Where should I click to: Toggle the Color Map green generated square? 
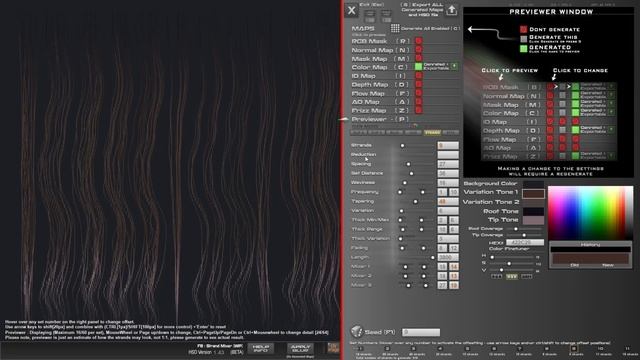click(x=418, y=67)
